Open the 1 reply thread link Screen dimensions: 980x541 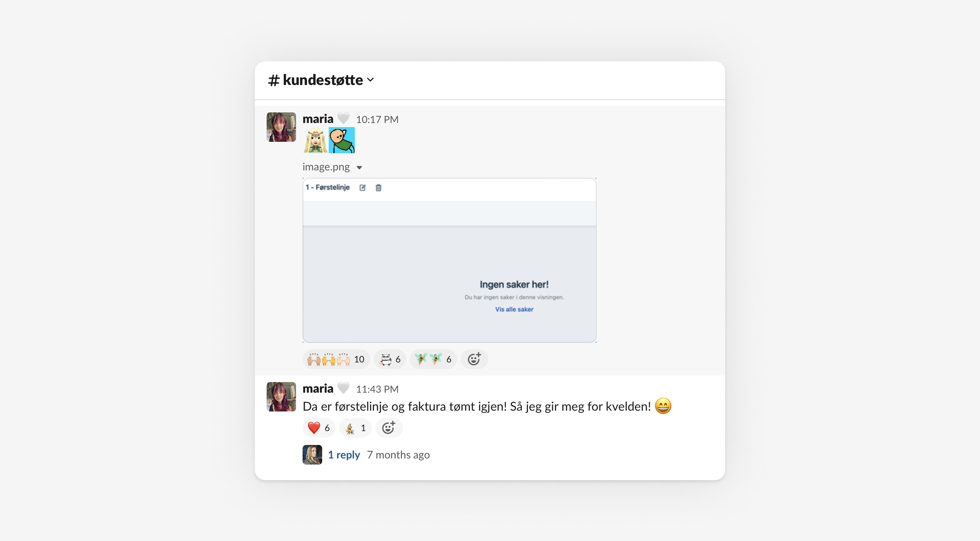[x=344, y=455]
